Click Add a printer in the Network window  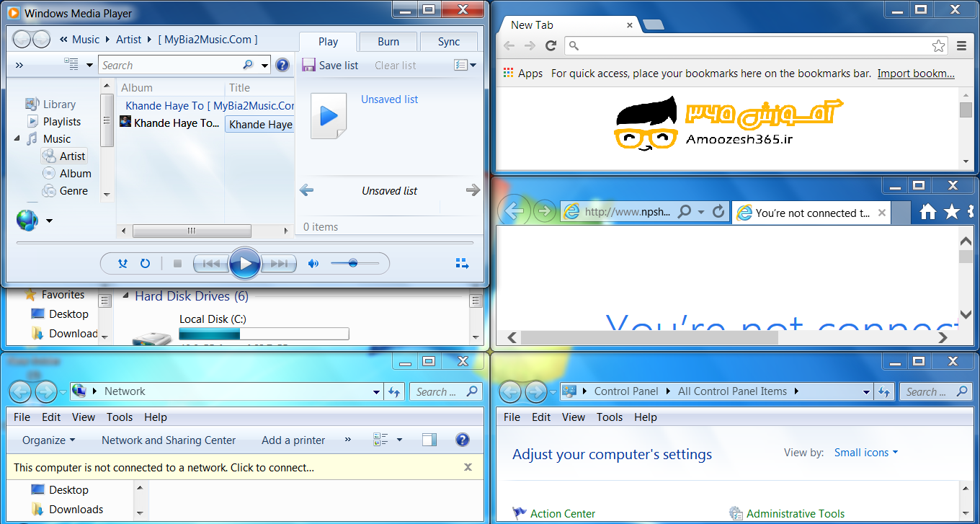tap(293, 440)
